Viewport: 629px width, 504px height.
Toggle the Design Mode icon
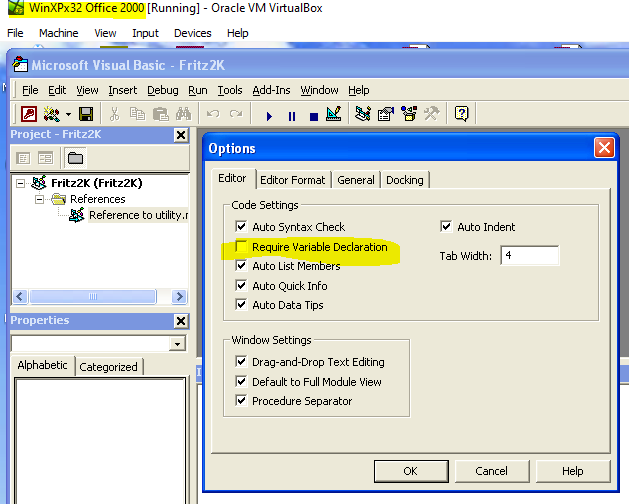tap(334, 114)
